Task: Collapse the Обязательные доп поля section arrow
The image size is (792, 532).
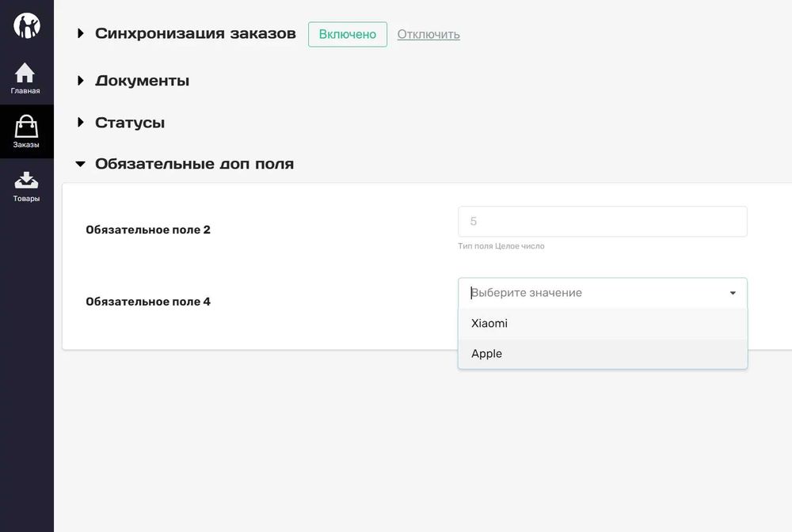Action: pos(80,165)
